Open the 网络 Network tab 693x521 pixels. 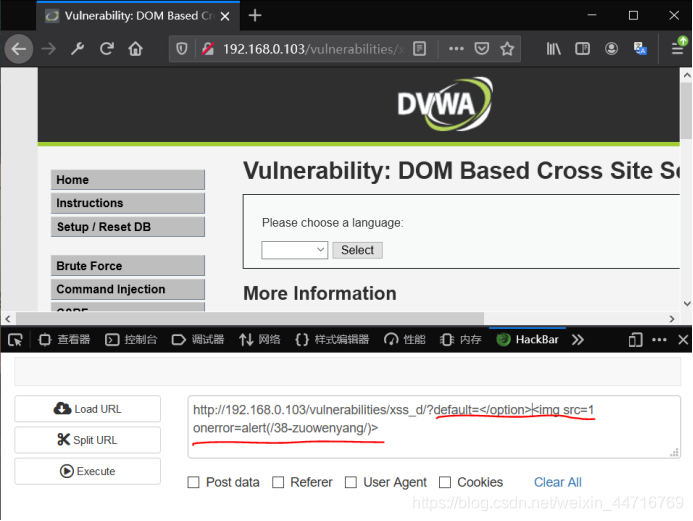click(259, 340)
